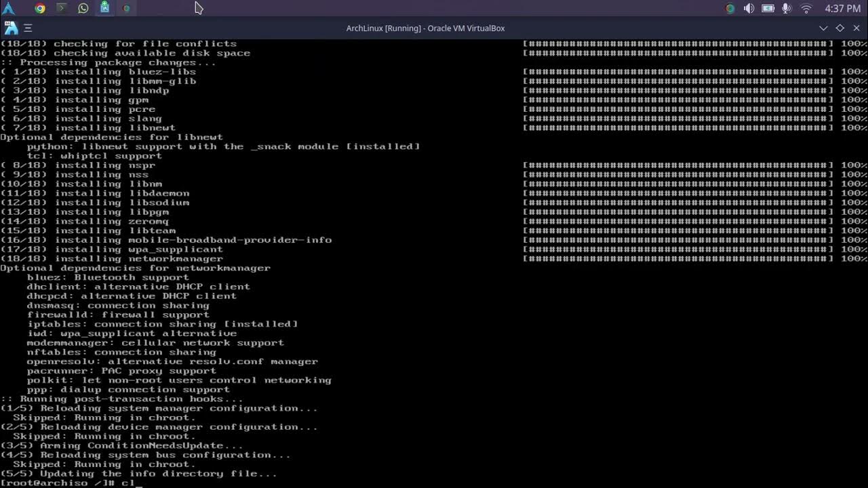868x488 pixels.
Task: Click 'installing mobile-broadband-provider-info' line
Action: tap(166, 240)
